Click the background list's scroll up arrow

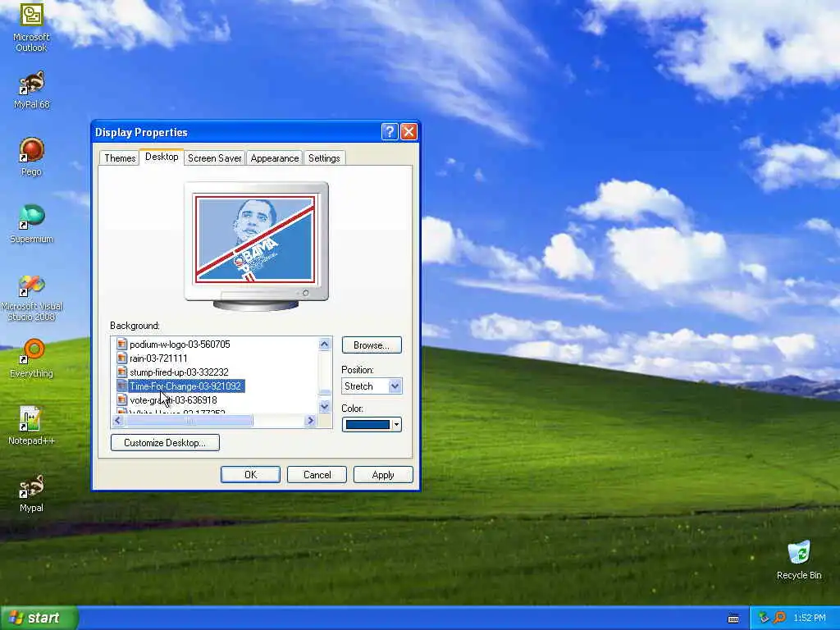[x=324, y=344]
